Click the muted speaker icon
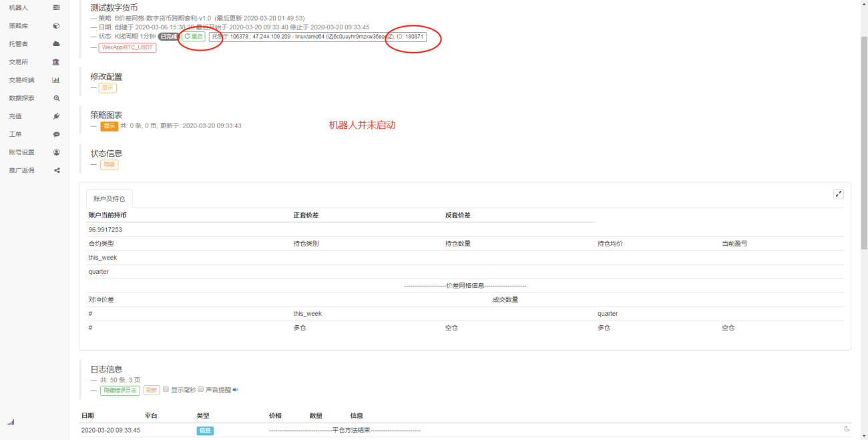 pos(236,390)
